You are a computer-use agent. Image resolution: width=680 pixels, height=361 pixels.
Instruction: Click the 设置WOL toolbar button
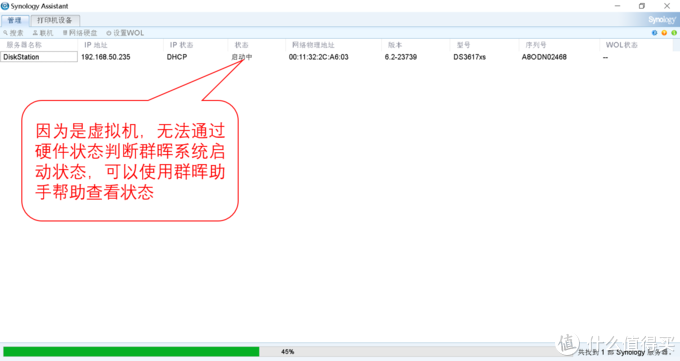(125, 33)
